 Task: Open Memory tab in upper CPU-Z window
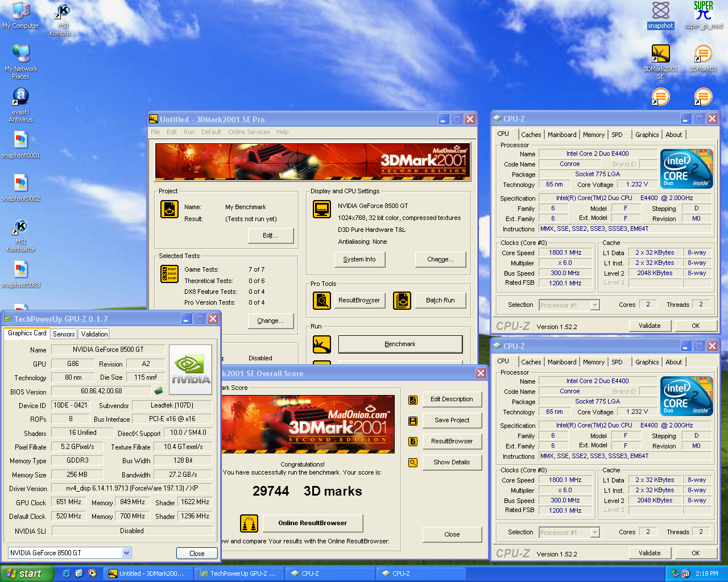click(594, 135)
